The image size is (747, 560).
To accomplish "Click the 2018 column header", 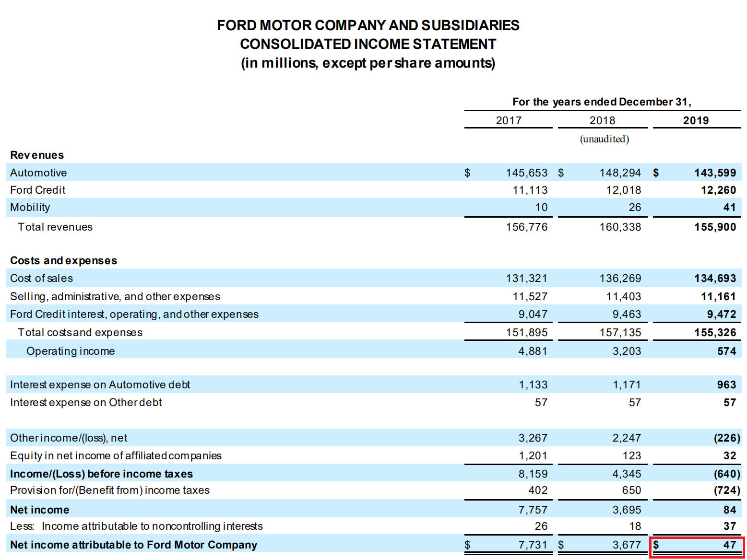I will click(602, 120).
